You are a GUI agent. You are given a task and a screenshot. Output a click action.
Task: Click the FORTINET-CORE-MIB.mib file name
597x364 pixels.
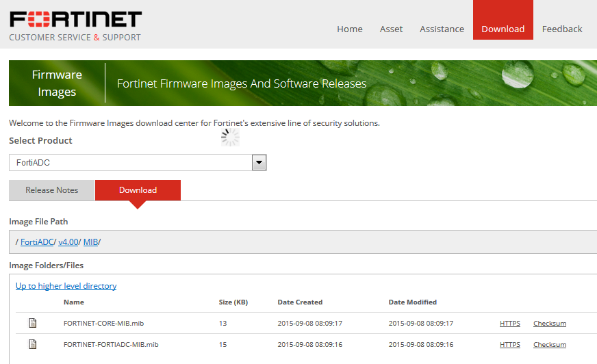pyautogui.click(x=103, y=324)
